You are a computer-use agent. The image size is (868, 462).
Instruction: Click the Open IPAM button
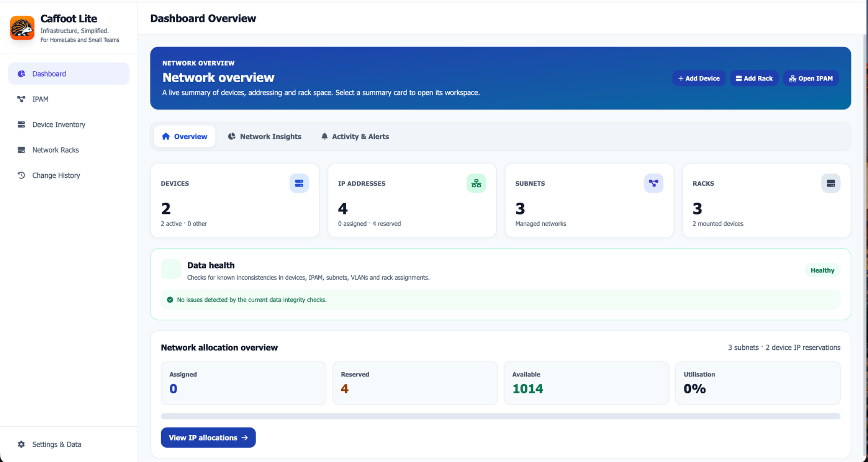coord(811,78)
